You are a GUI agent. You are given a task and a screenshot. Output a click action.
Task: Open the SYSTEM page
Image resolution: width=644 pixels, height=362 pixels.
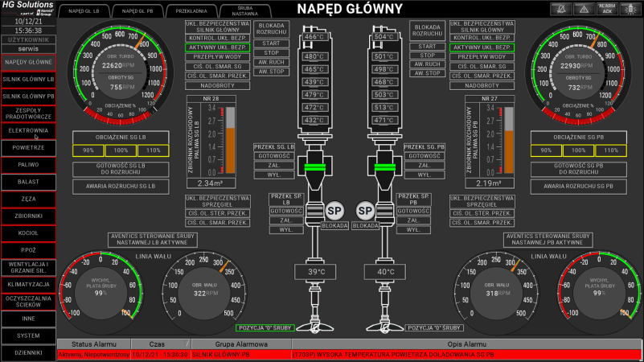pos(28,335)
